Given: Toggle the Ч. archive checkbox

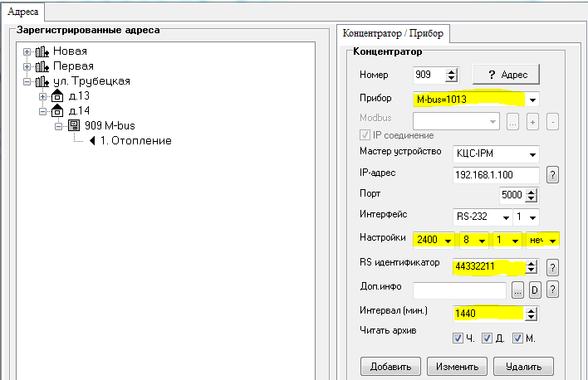Looking at the screenshot, I should click(458, 338).
